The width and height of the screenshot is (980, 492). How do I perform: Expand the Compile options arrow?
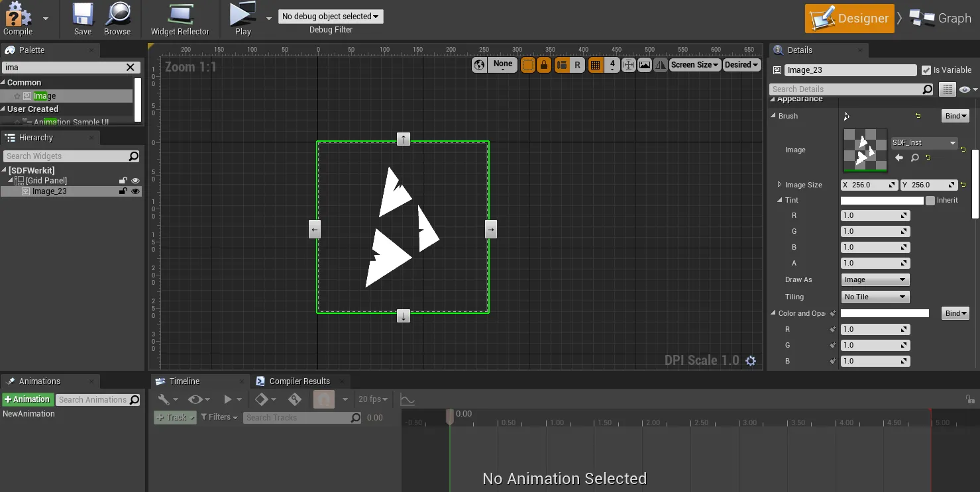46,18
